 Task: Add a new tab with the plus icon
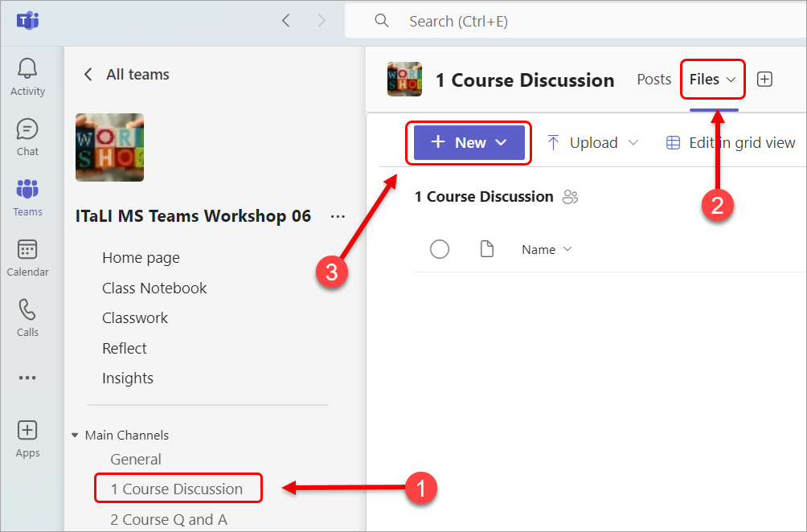pyautogui.click(x=764, y=79)
